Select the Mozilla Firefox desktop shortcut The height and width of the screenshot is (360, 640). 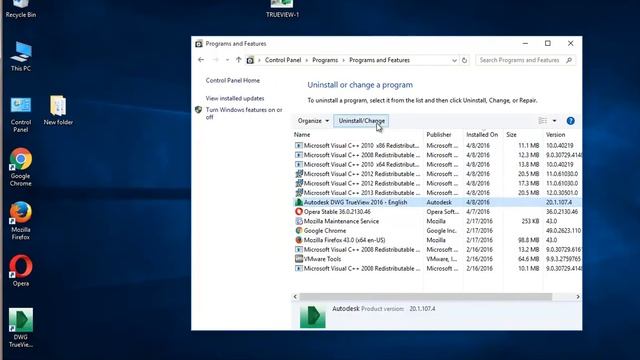(21, 221)
